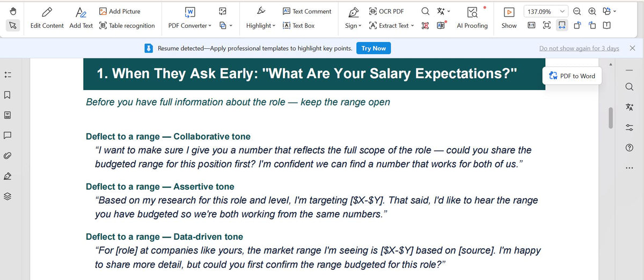Switch to reading mode book icon
The width and height of the screenshot is (644, 280).
[606, 25]
